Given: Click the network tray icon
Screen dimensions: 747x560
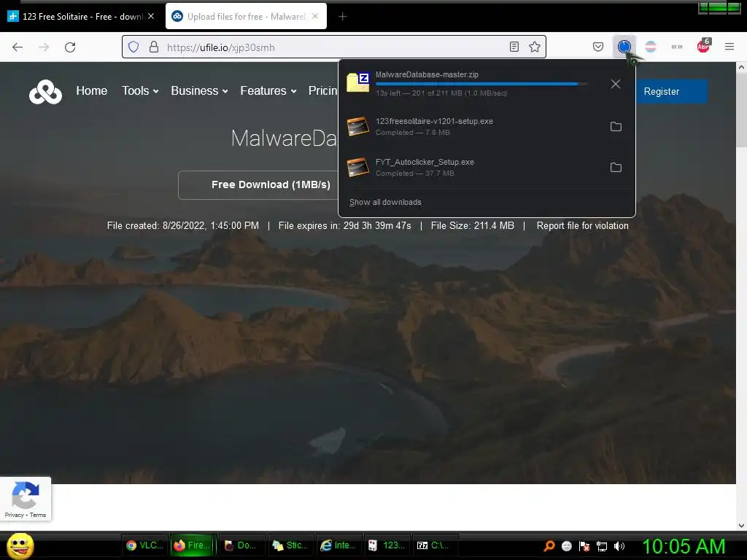Looking at the screenshot, I should click(x=602, y=546).
